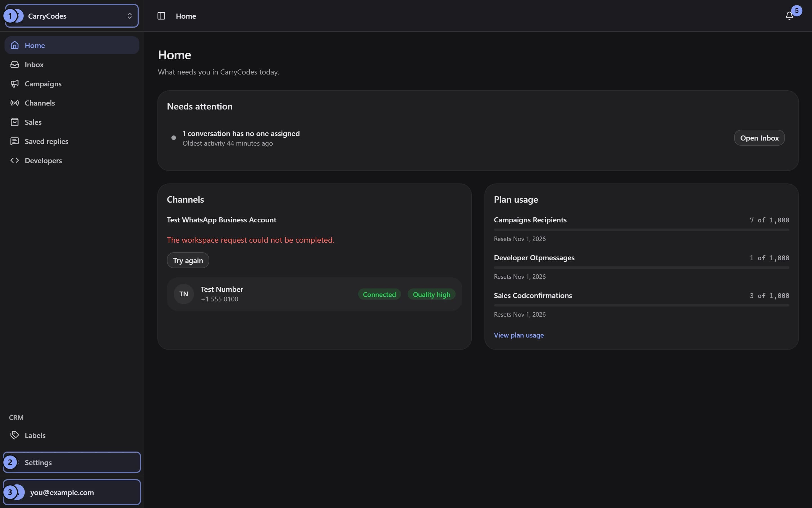The width and height of the screenshot is (812, 508).
Task: Click '1 conversation has no one assigned'
Action: pyautogui.click(x=241, y=133)
